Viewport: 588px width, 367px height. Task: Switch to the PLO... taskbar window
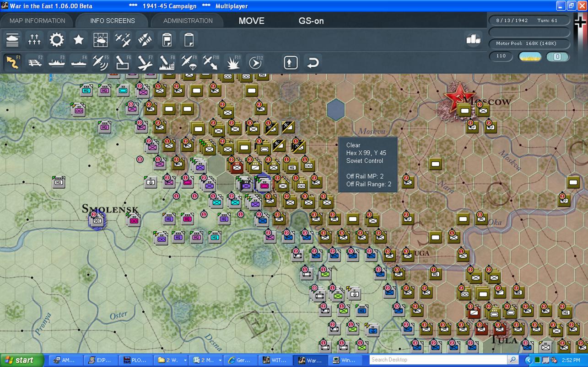click(x=136, y=360)
